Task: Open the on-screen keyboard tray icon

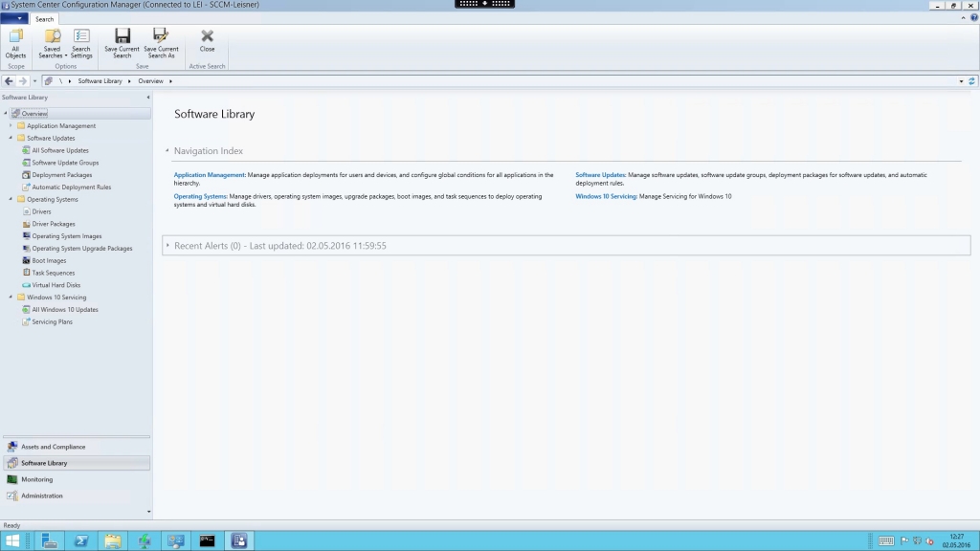Action: click(885, 541)
